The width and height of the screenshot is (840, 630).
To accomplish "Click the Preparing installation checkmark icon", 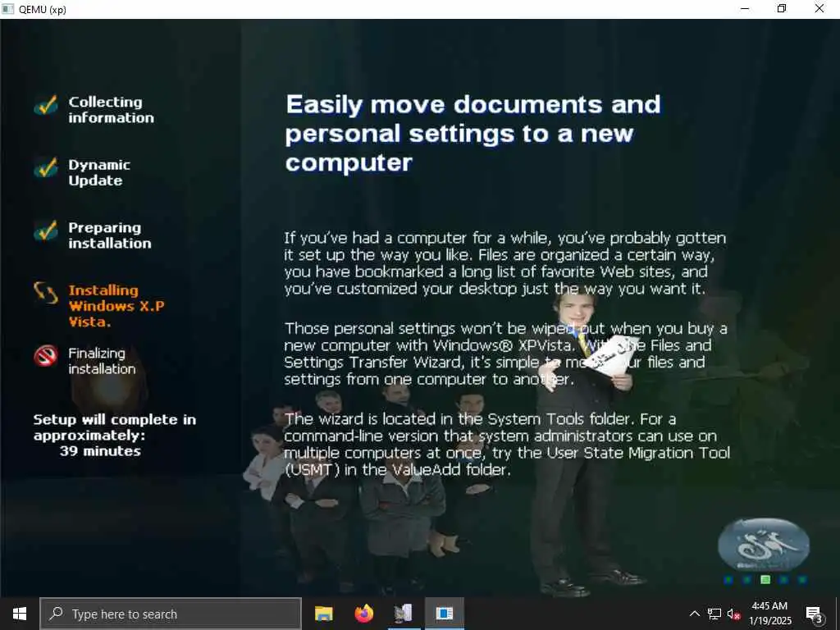I will (46, 231).
